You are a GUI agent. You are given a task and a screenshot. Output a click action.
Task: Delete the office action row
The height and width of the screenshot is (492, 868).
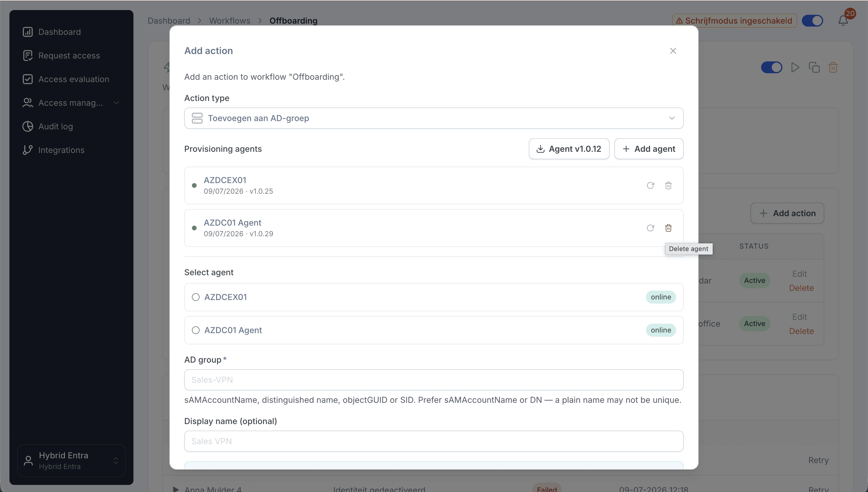point(802,331)
